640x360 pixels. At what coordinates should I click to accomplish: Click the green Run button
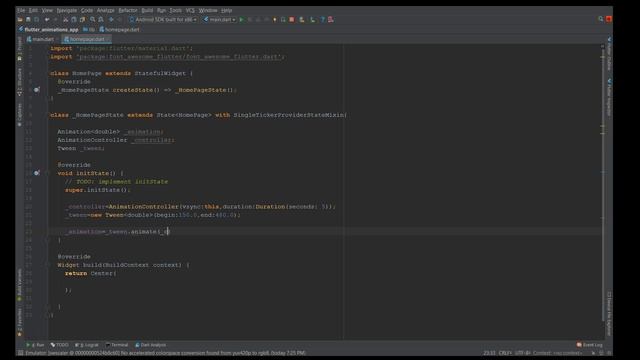pyautogui.click(x=242, y=20)
